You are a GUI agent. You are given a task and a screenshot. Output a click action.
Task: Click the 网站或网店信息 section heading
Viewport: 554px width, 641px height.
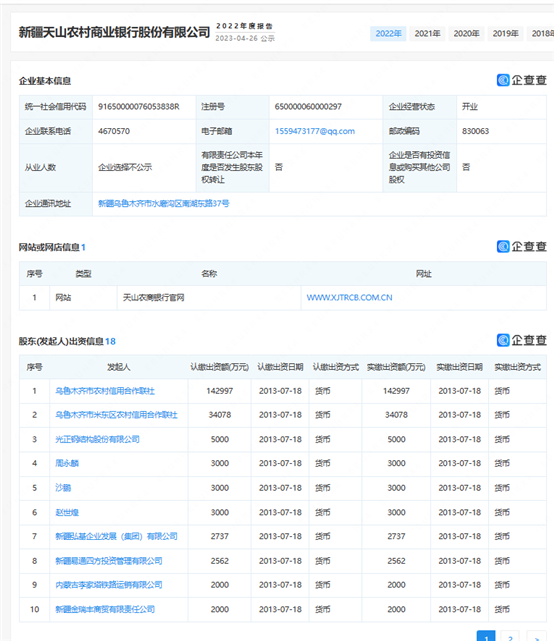click(49, 247)
